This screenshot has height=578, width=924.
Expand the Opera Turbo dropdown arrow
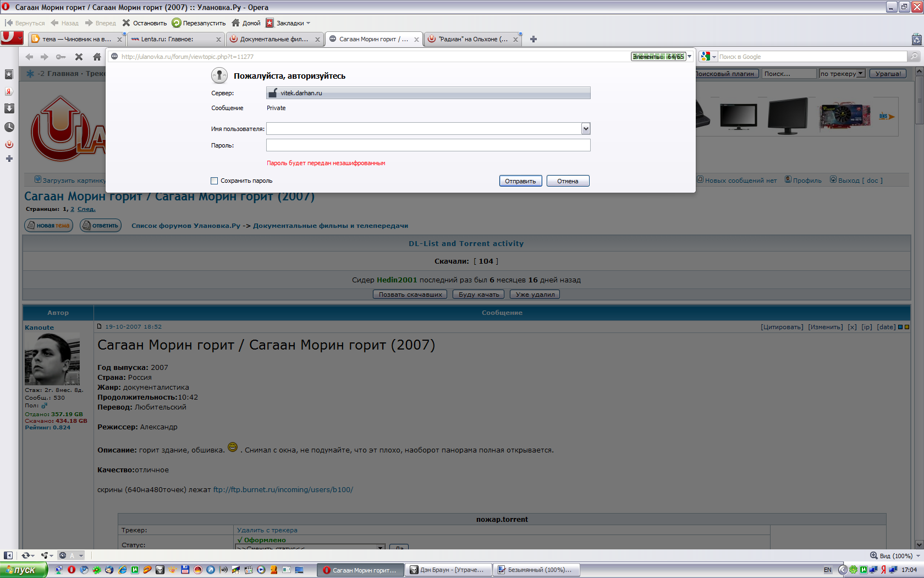click(x=80, y=555)
